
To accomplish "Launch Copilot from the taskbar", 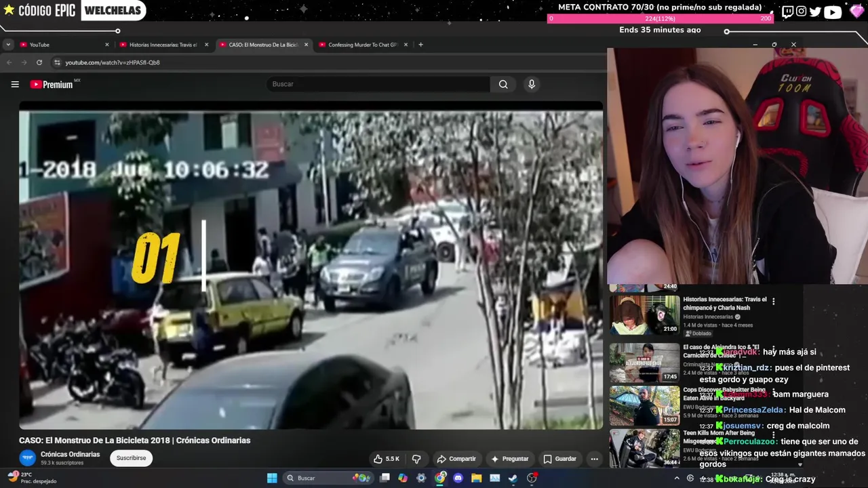I will coord(403,478).
